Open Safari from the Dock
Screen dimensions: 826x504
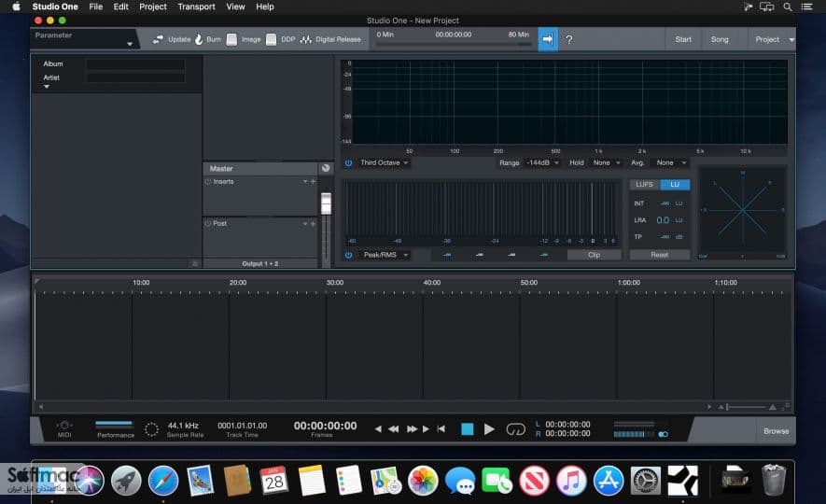click(x=162, y=481)
